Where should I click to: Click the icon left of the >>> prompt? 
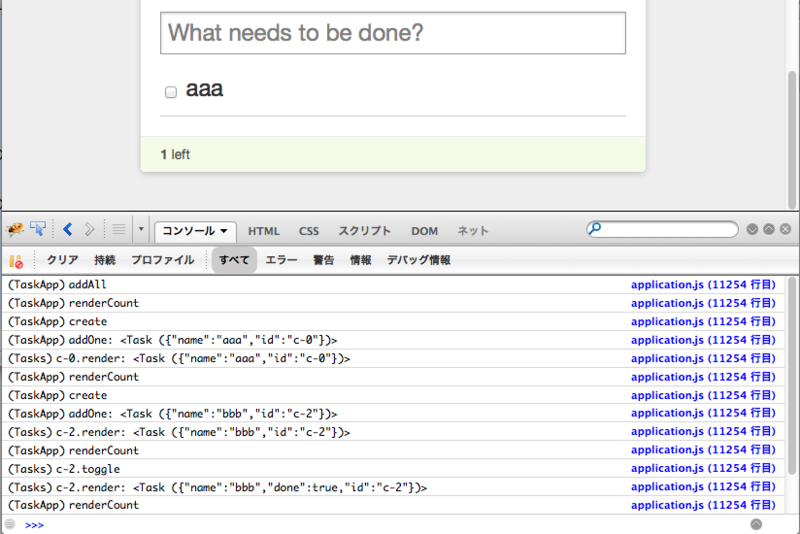(x=10, y=524)
